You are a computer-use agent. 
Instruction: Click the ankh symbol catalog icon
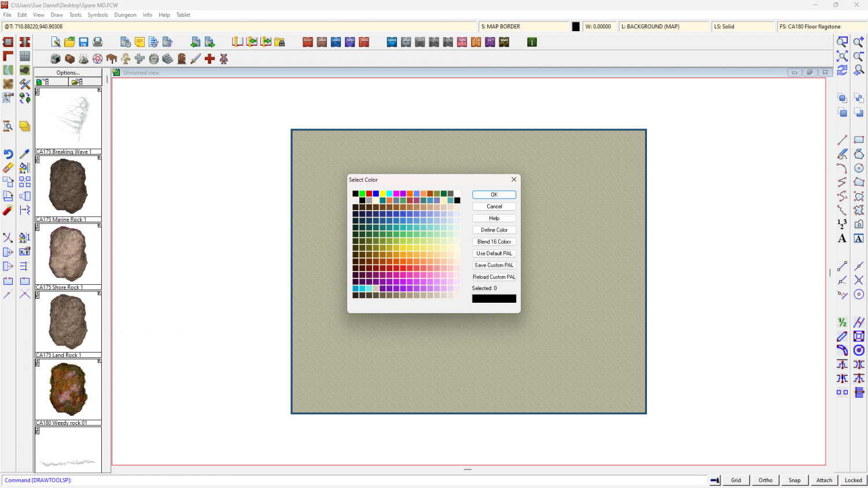126,58
